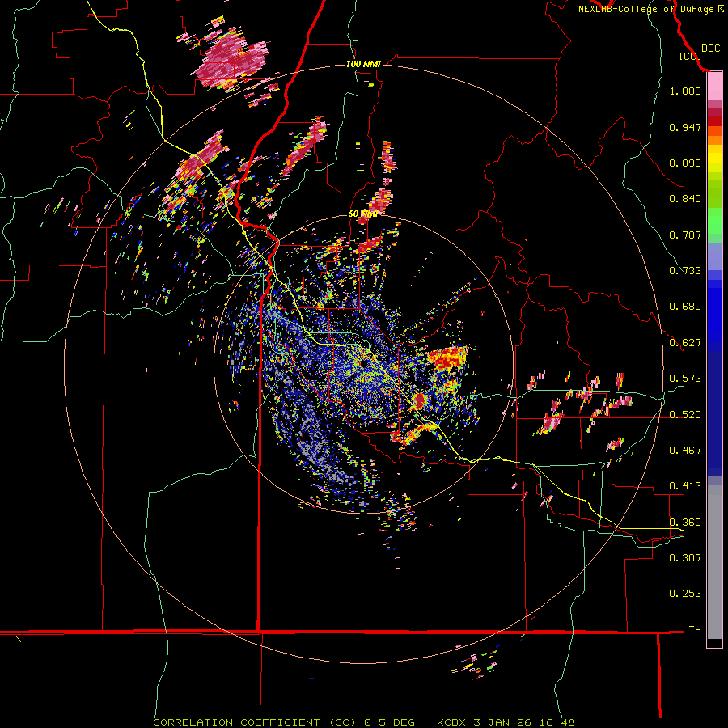
Task: Click the 0.680 scale label
Action: point(685,307)
